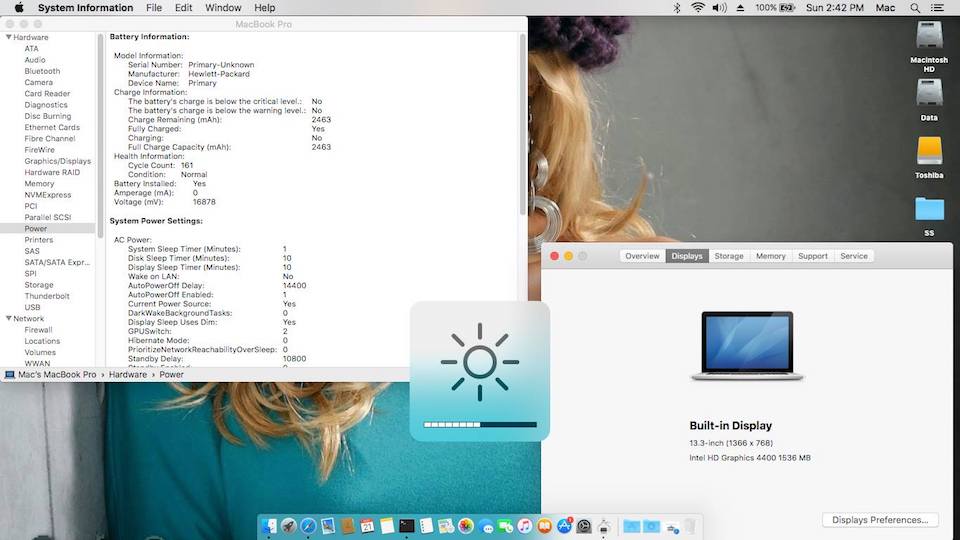The image size is (960, 540).
Task: Open Mail stamp icon in dock
Action: (x=328, y=526)
